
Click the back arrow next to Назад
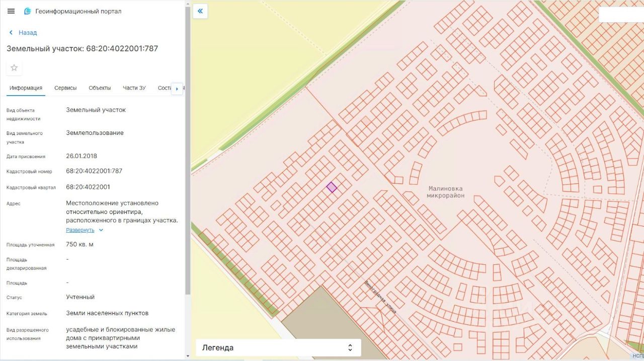click(x=11, y=33)
